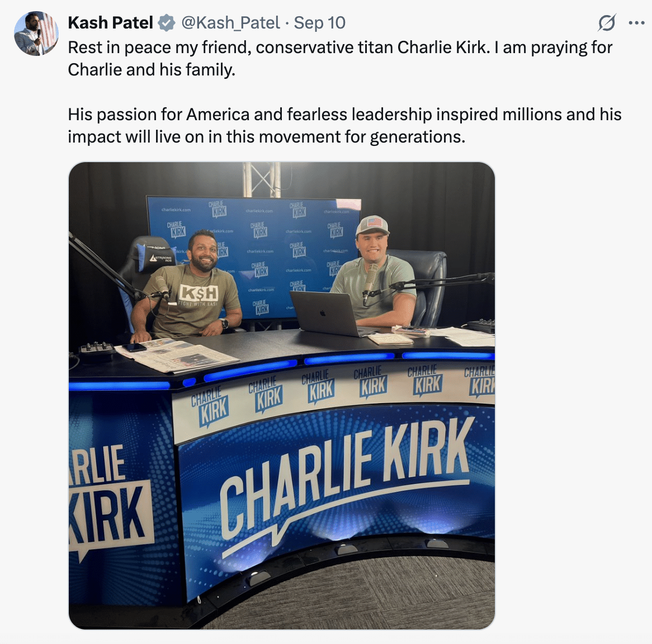Click the "His passion for America" paragraph
The height and width of the screenshot is (644, 652).
pos(344,125)
